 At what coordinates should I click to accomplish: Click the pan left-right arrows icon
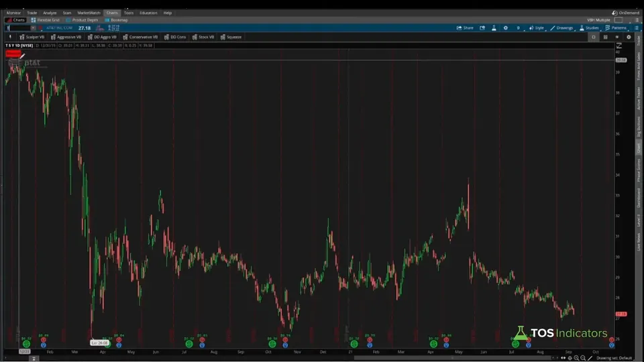[563, 358]
